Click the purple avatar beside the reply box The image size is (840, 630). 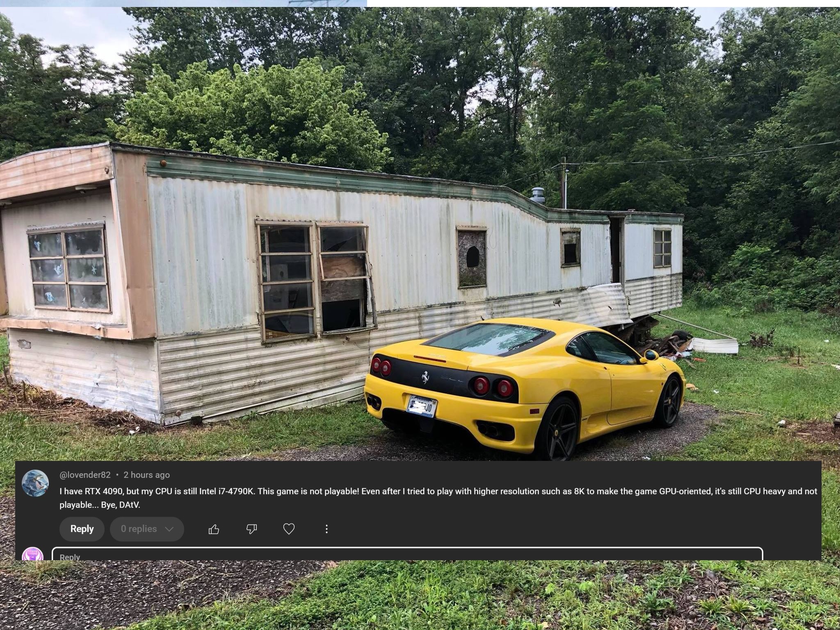pyautogui.click(x=32, y=554)
